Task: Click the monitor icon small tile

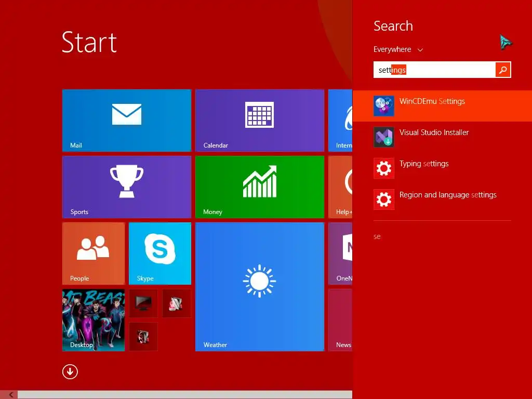Action: pos(143,303)
